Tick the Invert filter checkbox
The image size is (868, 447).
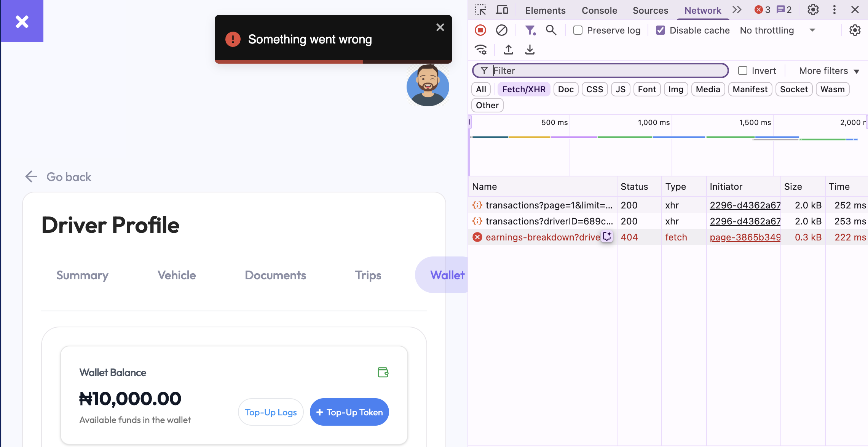tap(742, 70)
